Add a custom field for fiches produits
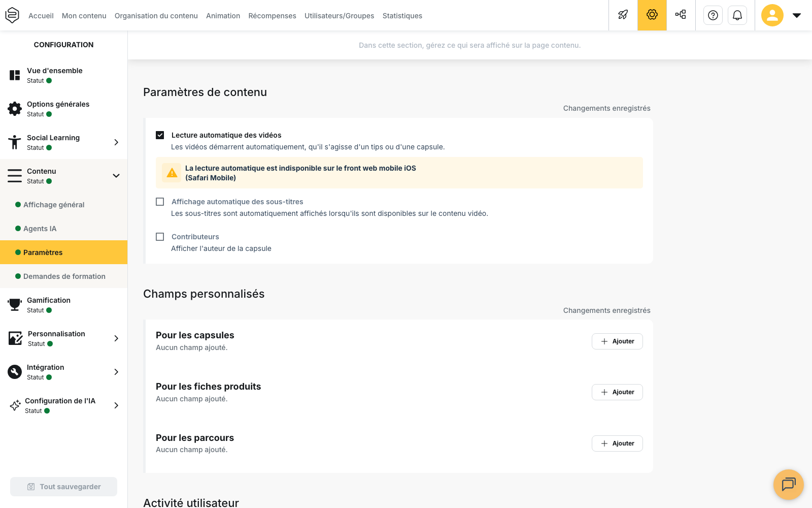This screenshot has width=812, height=508. [x=617, y=392]
